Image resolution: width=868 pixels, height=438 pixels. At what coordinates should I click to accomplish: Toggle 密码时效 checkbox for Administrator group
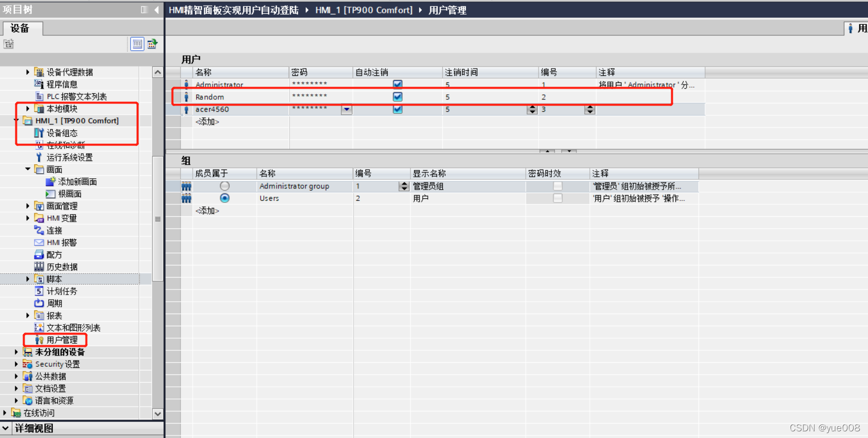point(557,186)
